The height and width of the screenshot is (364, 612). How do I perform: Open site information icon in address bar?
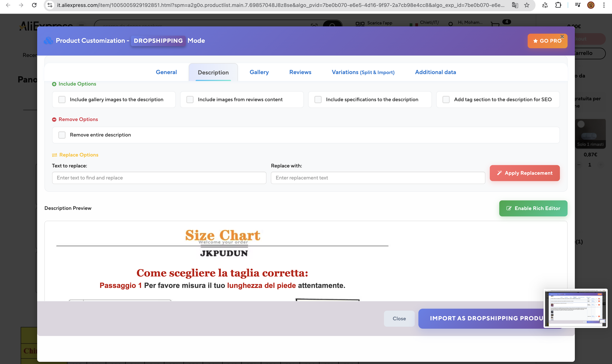50,5
